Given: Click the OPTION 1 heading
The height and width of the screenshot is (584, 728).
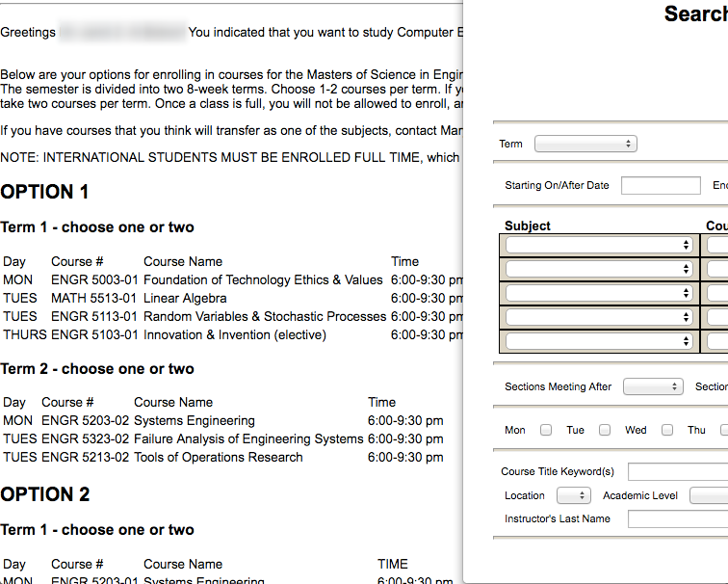Looking at the screenshot, I should click(44, 192).
